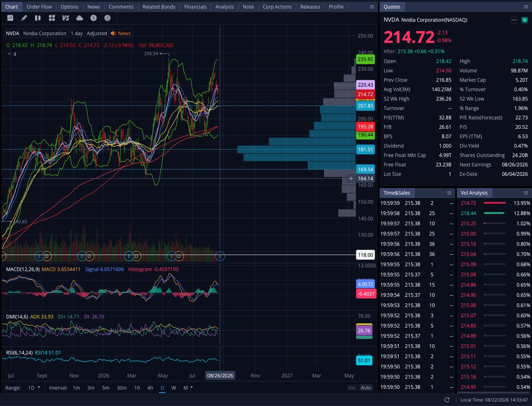
Task: Open the candlestick chart type selector
Action: pos(38,18)
